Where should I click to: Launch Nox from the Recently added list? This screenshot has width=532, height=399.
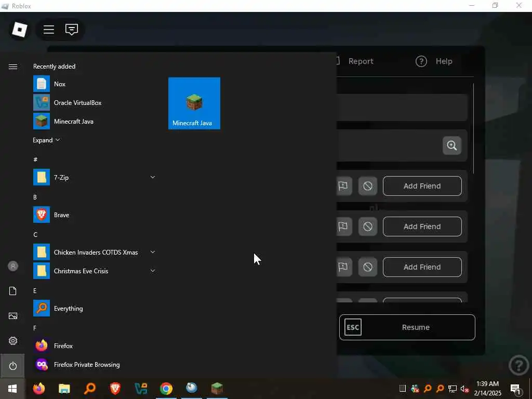pos(95,84)
